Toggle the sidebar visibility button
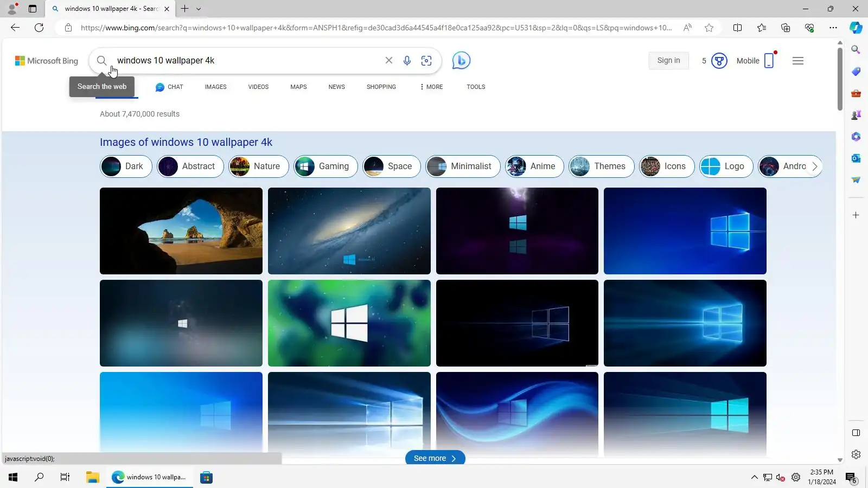The height and width of the screenshot is (488, 868). tap(856, 433)
